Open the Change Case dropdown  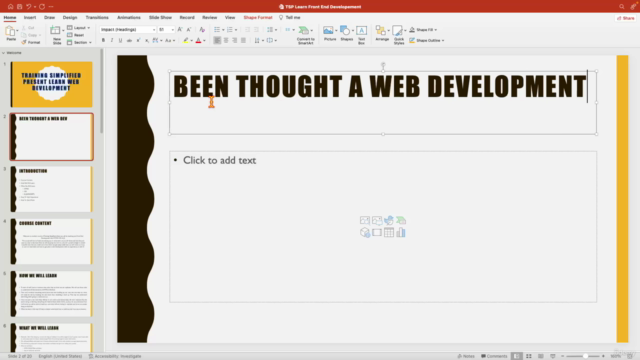(x=170, y=40)
